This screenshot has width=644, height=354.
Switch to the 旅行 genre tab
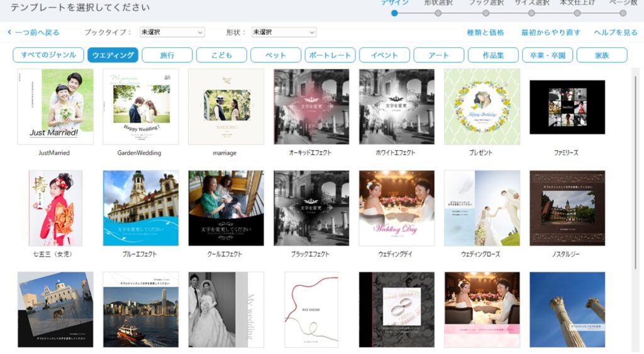(x=167, y=55)
